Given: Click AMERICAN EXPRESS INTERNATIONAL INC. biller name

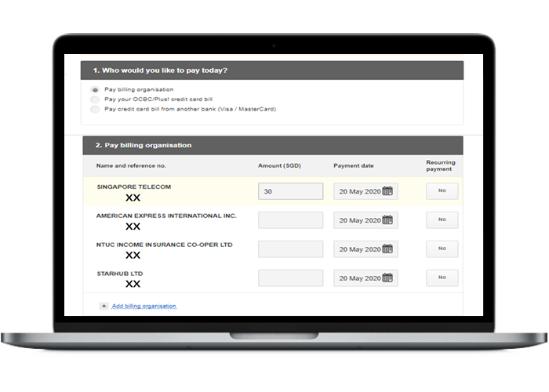Looking at the screenshot, I should pyautogui.click(x=166, y=216).
